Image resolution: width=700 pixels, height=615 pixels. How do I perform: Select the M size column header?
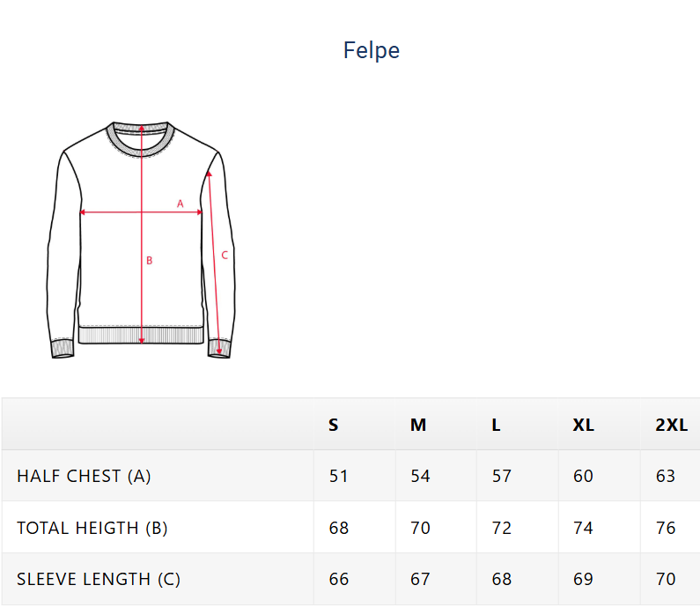(418, 425)
